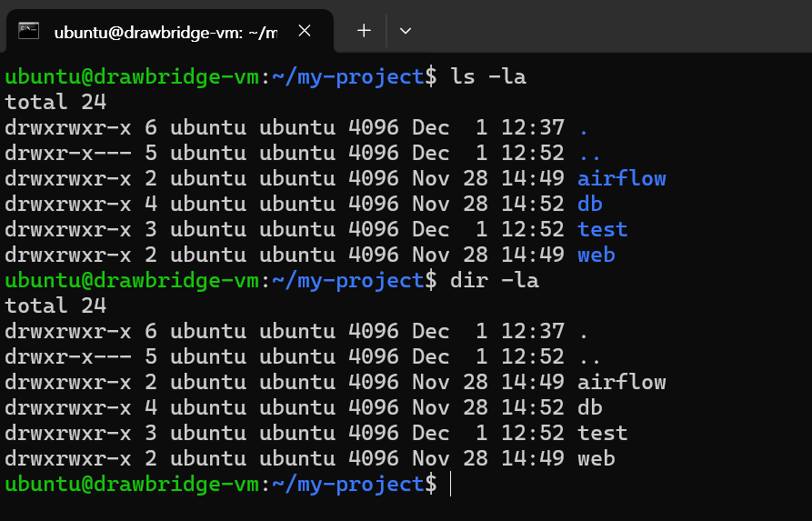Click the blue airflow directory name
Image resolution: width=812 pixels, height=521 pixels.
621,178
